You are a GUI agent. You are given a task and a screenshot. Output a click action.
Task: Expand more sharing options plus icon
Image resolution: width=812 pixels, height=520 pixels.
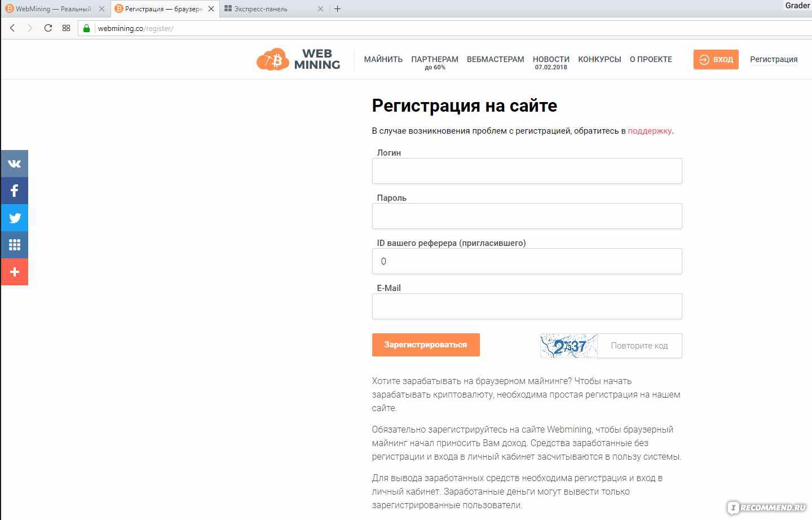pos(14,272)
